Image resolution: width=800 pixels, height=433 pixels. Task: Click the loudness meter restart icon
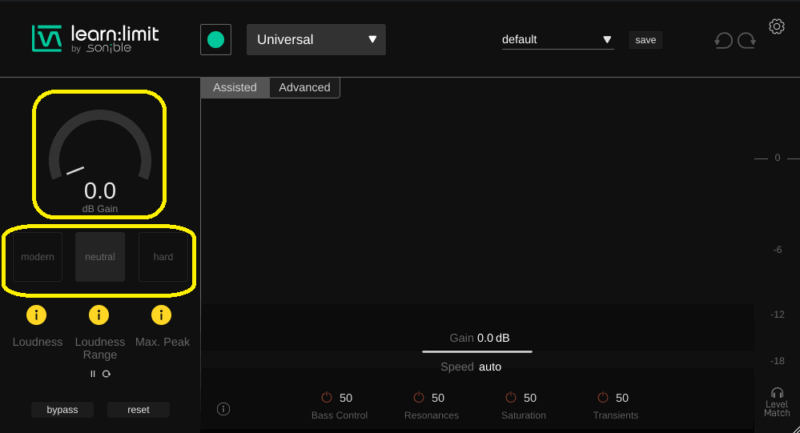[x=106, y=374]
